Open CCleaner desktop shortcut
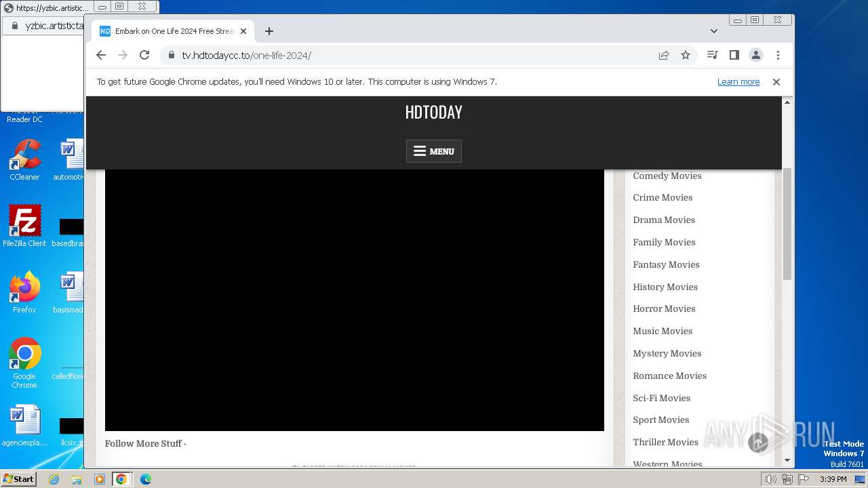Viewport: 868px width, 488px height. [x=24, y=160]
